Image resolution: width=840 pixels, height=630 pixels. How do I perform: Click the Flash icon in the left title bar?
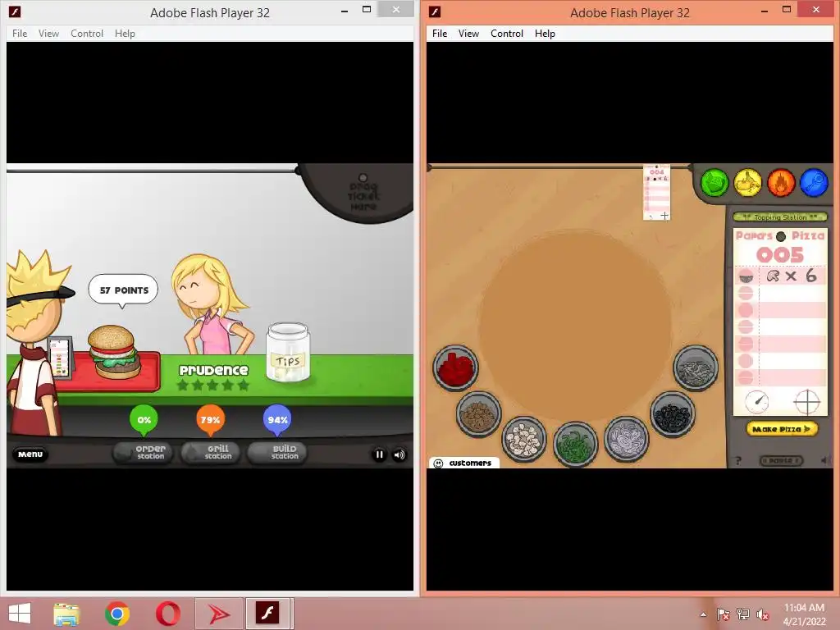[15, 11]
